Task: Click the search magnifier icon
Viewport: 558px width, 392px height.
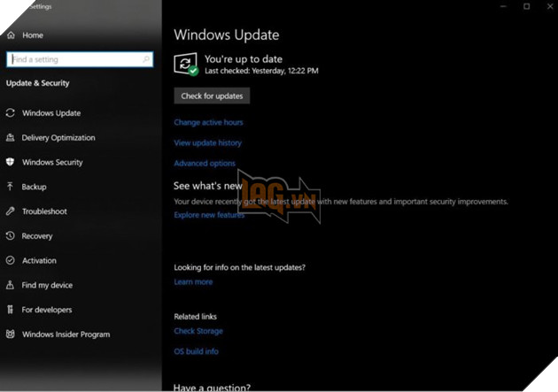Action: click(x=146, y=59)
